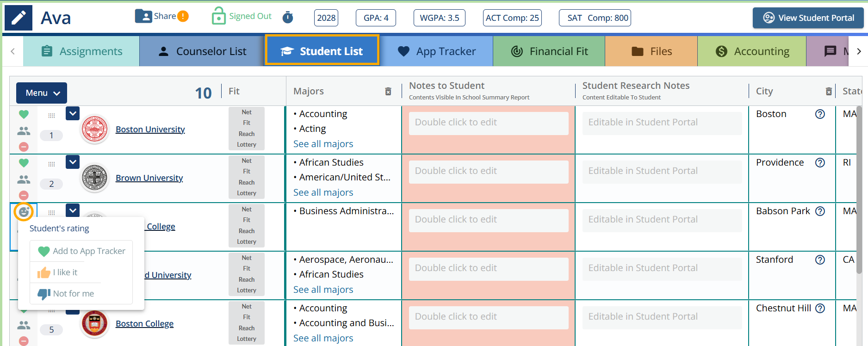Image resolution: width=868 pixels, height=346 pixels.
Task: Switch to the Assignments tab
Action: tap(81, 51)
